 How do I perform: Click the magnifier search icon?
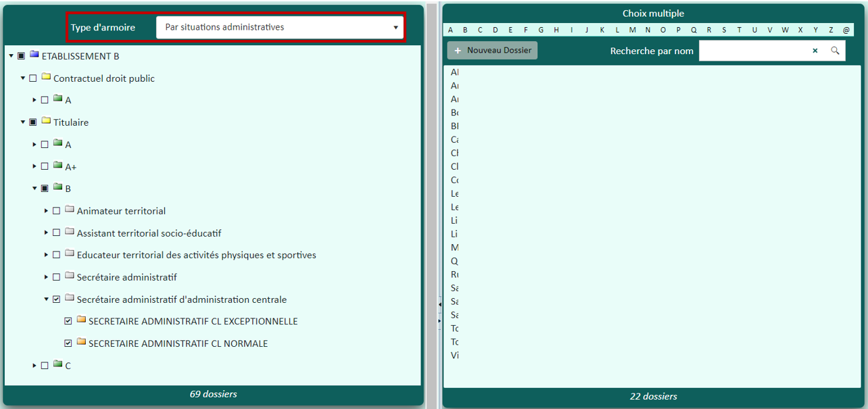[x=835, y=51]
